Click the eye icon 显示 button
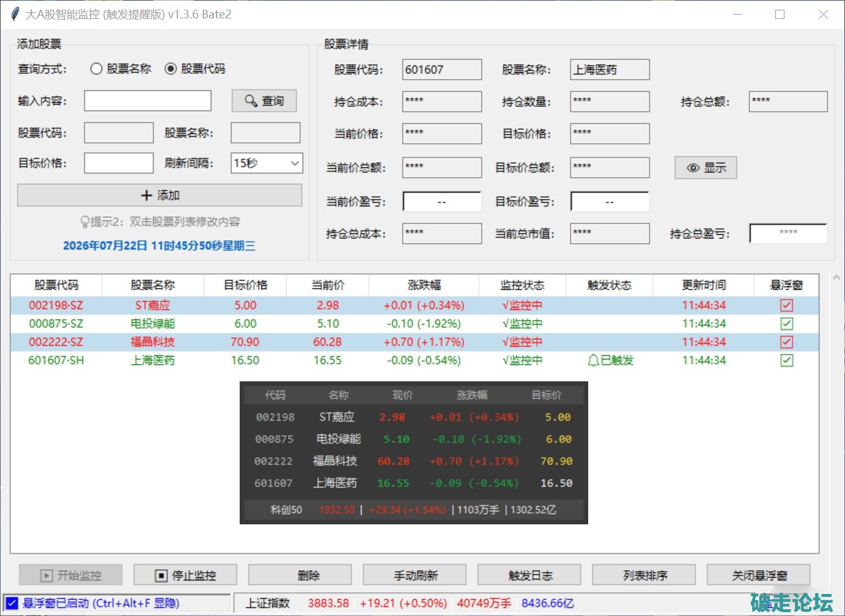 point(706,167)
